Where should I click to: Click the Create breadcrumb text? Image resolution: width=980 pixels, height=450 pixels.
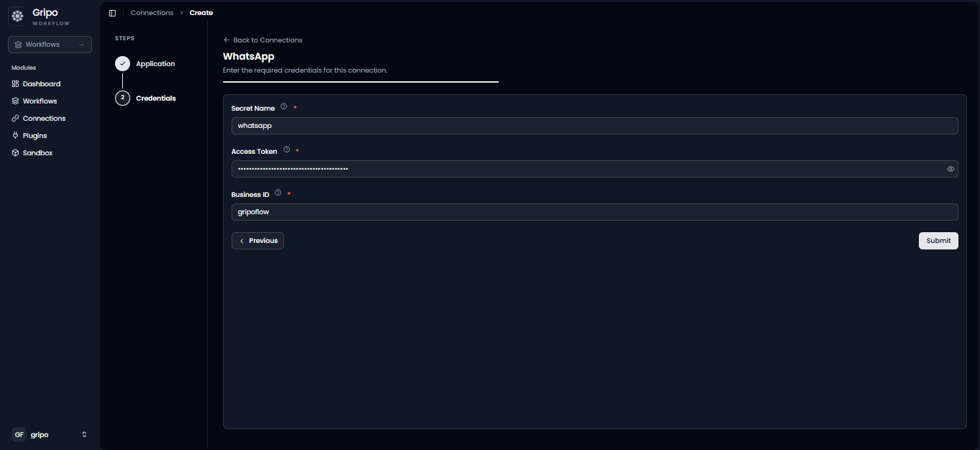tap(201, 13)
